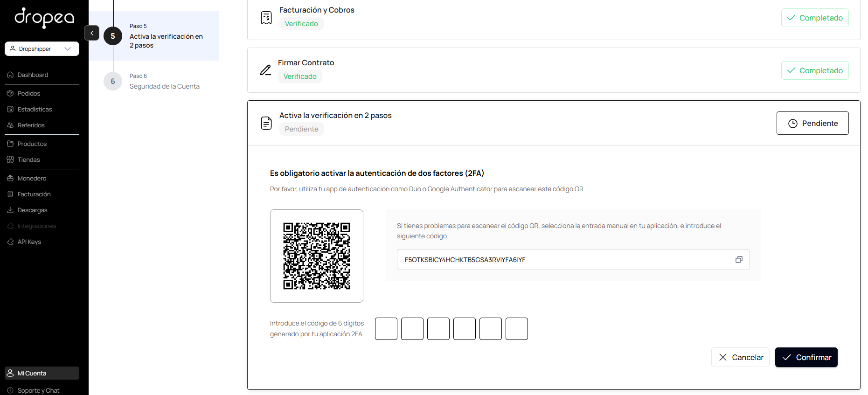Image resolution: width=868 pixels, height=395 pixels.
Task: Click the Dashboard home icon
Action: click(10, 75)
